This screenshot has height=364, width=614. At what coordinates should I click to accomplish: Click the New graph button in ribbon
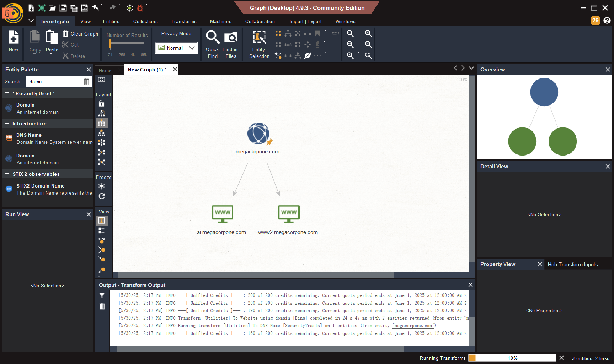click(14, 42)
